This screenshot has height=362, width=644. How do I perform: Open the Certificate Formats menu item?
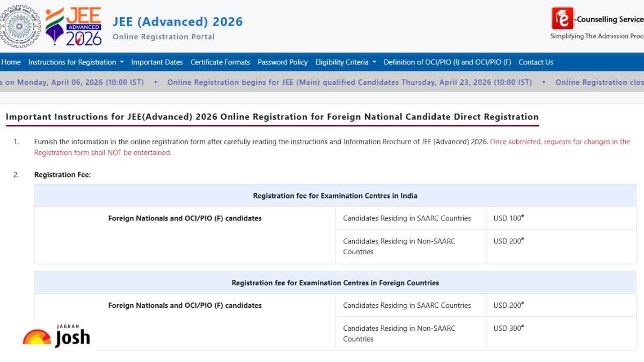[220, 62]
